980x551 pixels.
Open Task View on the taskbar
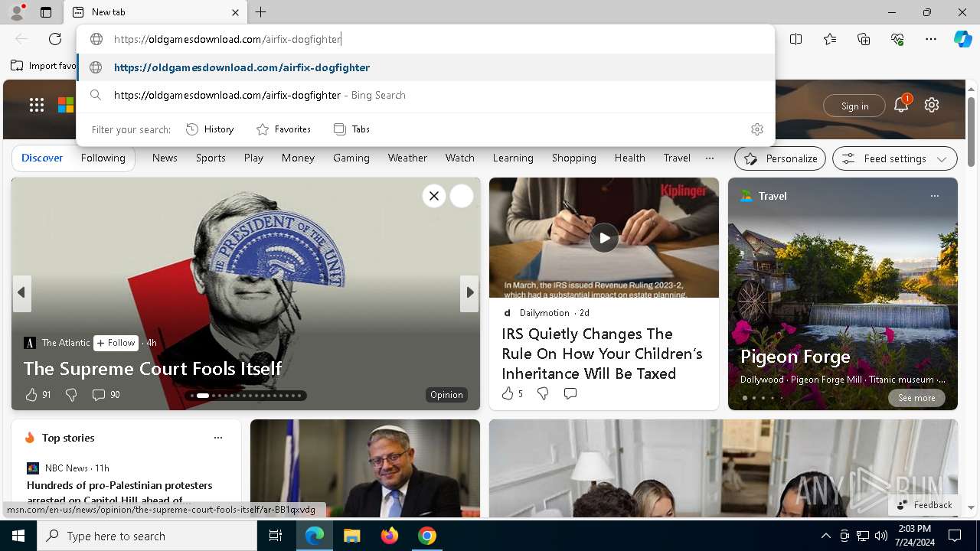click(x=276, y=536)
